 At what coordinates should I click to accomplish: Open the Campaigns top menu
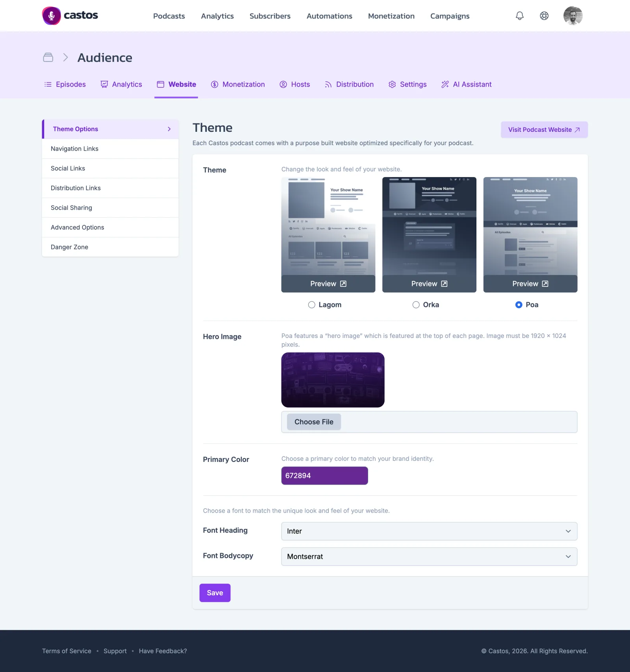click(x=450, y=16)
